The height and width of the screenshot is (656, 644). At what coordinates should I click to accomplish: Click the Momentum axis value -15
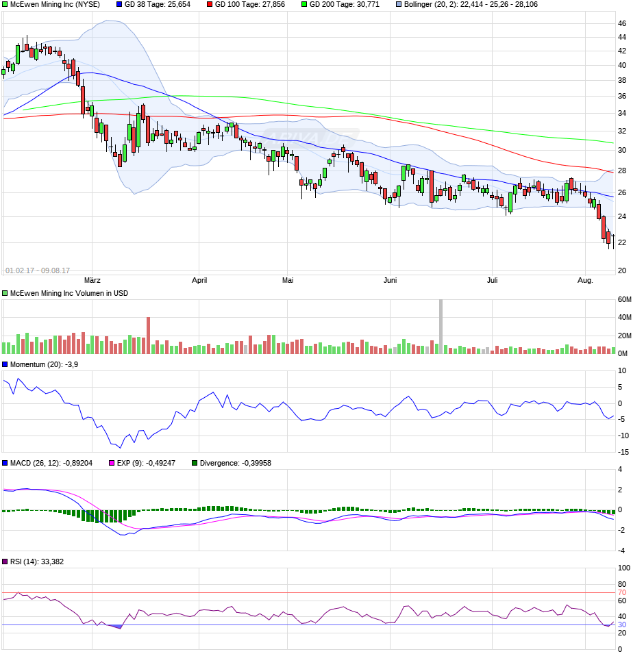pyautogui.click(x=623, y=452)
